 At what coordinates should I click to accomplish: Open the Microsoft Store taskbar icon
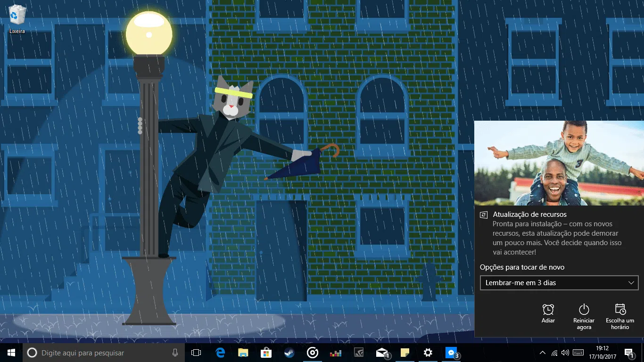point(266,353)
